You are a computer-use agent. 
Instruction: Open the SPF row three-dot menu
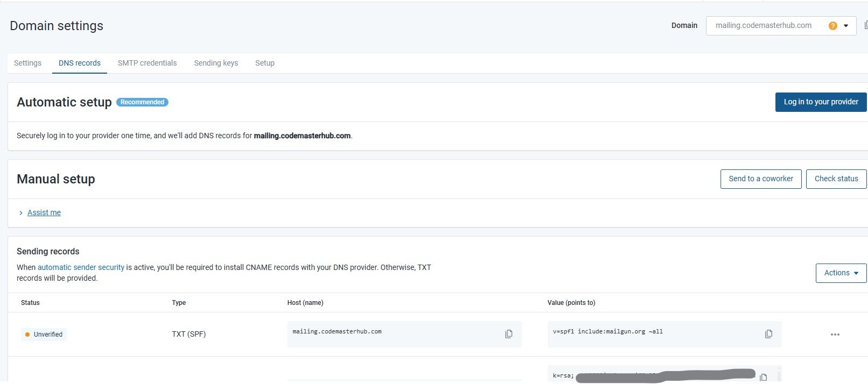[x=835, y=335]
